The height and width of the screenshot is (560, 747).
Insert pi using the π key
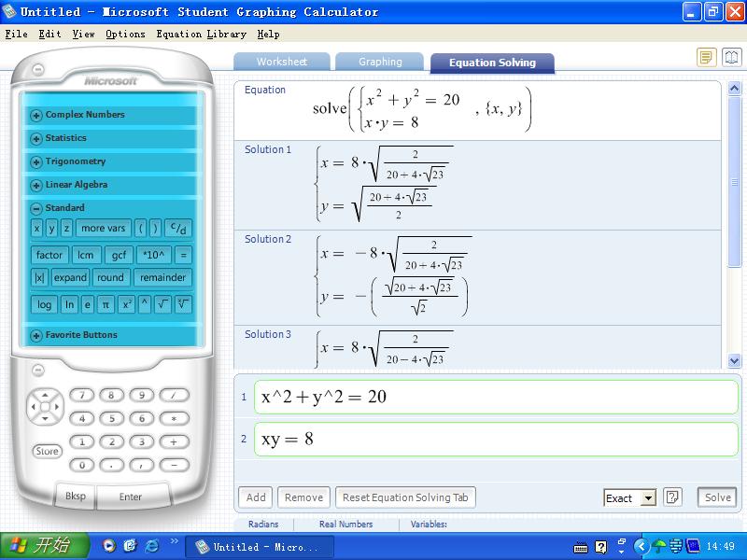[x=106, y=304]
